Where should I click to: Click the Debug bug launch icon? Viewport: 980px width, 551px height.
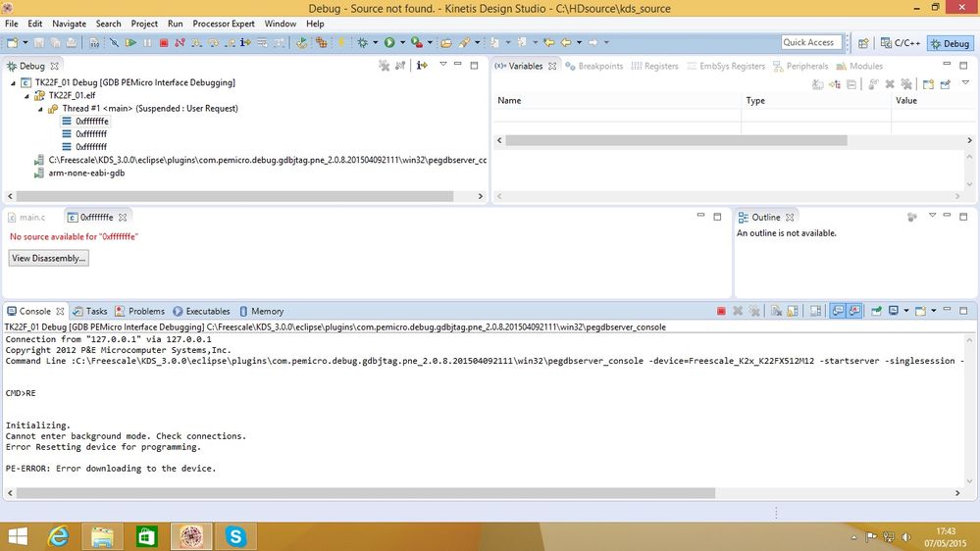(x=363, y=42)
